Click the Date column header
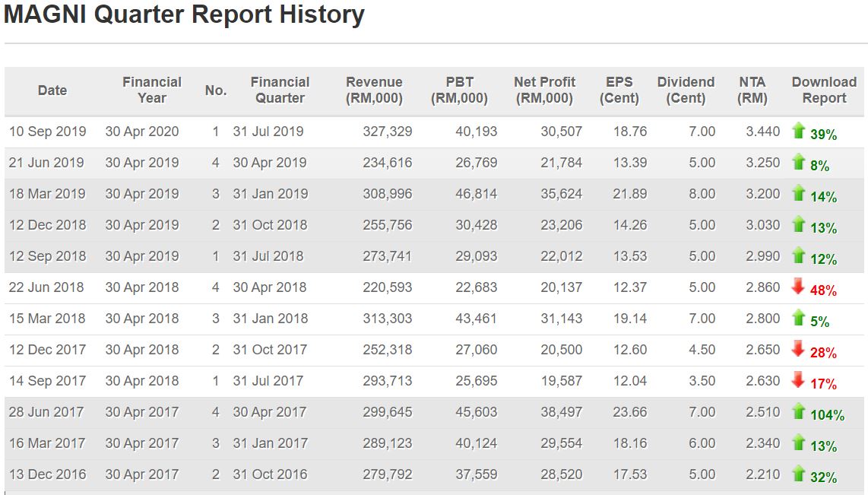868x495 pixels. tap(52, 90)
